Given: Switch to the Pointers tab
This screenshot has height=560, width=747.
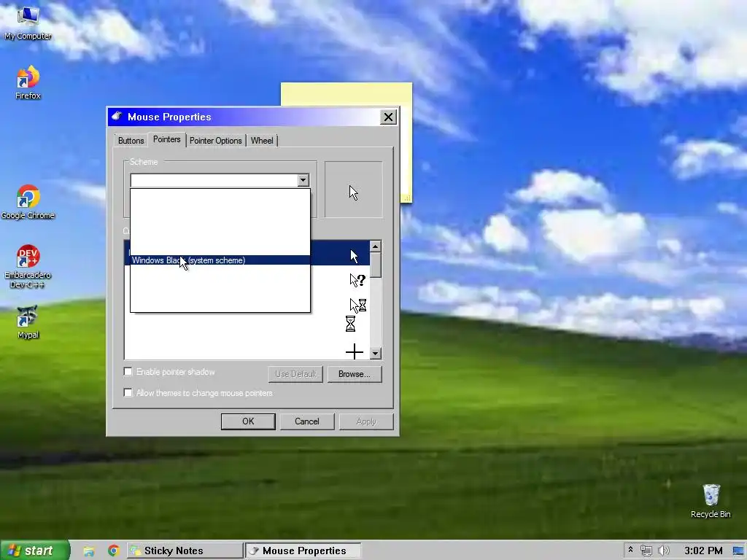Looking at the screenshot, I should click(x=167, y=139).
